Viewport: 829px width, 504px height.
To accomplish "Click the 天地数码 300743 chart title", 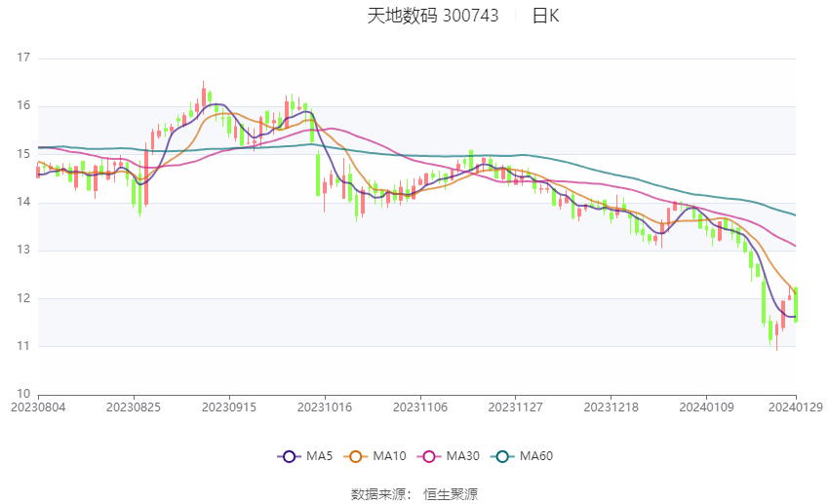I will [432, 16].
